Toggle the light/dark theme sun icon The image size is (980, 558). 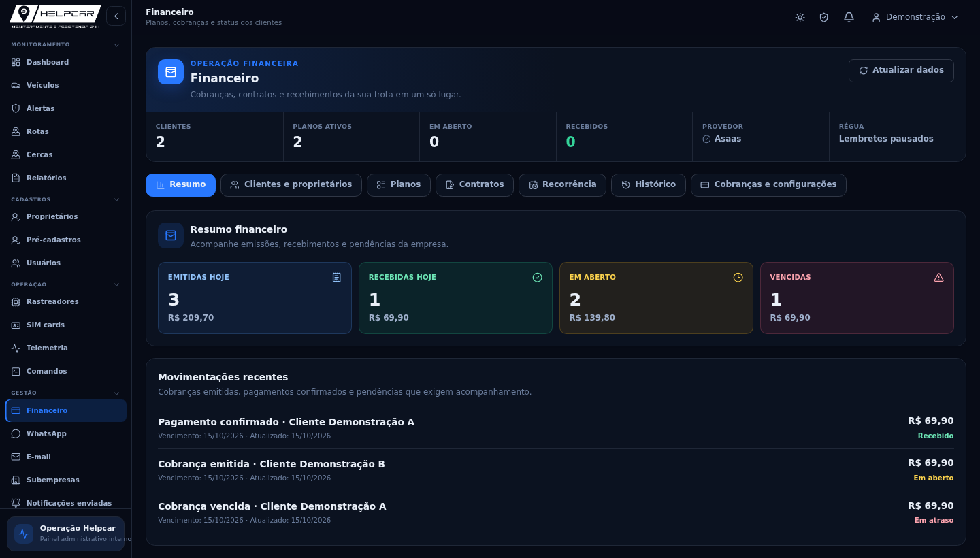coord(800,17)
